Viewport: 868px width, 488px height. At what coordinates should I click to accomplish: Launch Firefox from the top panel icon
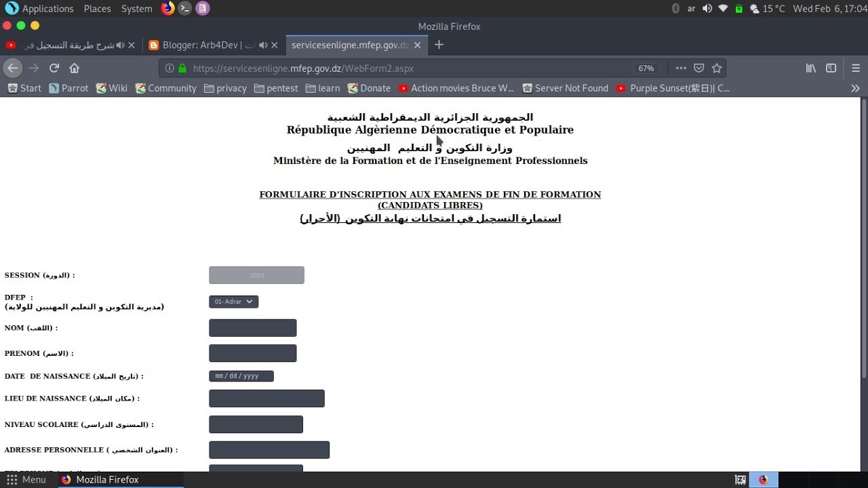coord(167,8)
